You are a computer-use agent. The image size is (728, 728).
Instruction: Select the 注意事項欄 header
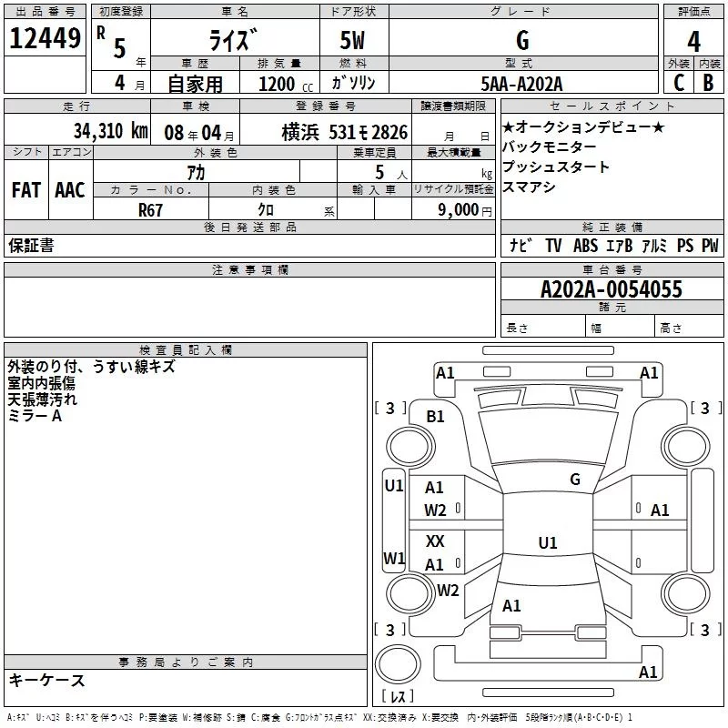coord(249,269)
